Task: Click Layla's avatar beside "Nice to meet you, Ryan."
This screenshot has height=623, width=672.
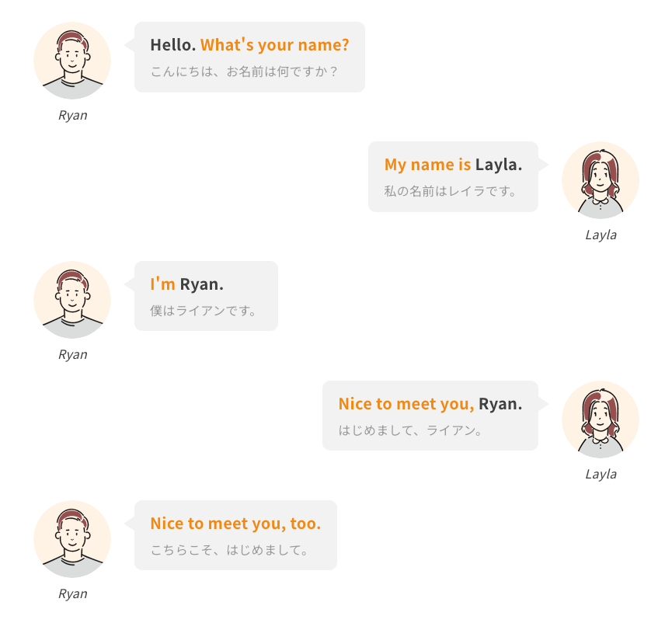Action: [601, 419]
